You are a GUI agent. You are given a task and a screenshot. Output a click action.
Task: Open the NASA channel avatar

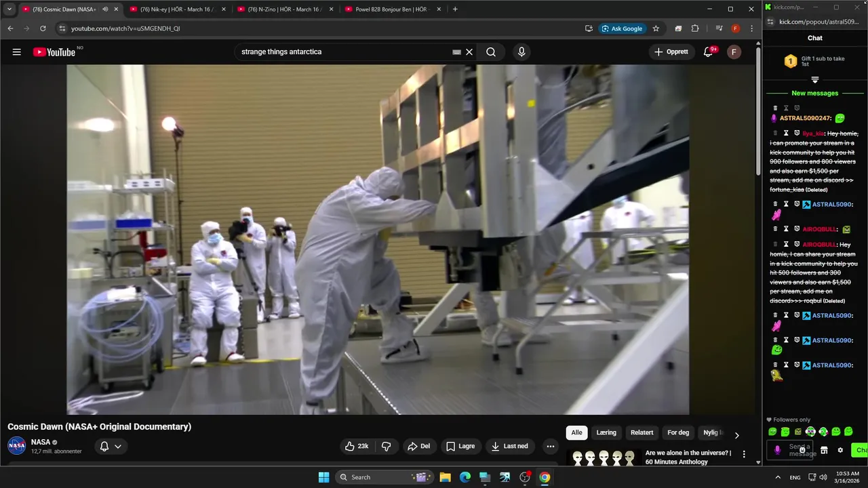[x=17, y=446]
